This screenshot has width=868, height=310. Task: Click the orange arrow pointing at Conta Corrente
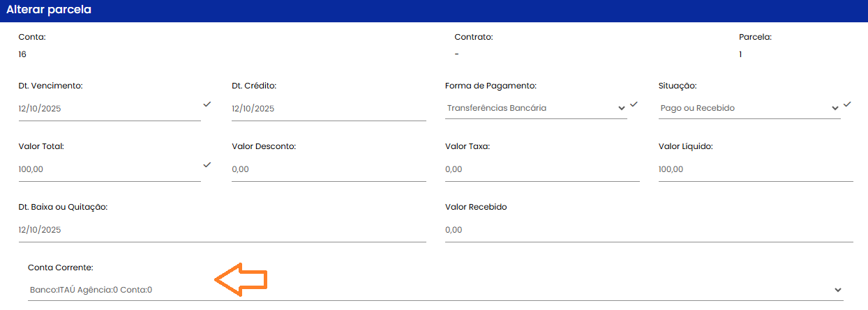pos(241,280)
